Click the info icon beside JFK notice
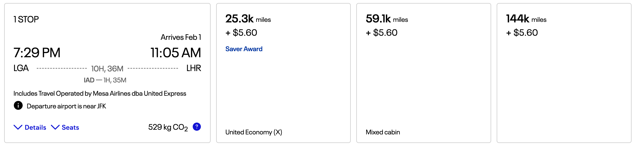This screenshot has width=644, height=146. tap(18, 106)
